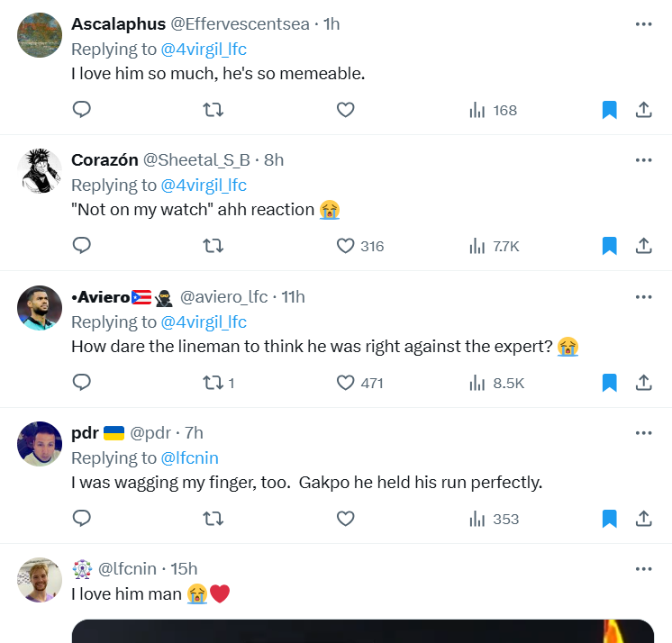
Task: Open more options on Aviero's tweet
Action: 643,297
